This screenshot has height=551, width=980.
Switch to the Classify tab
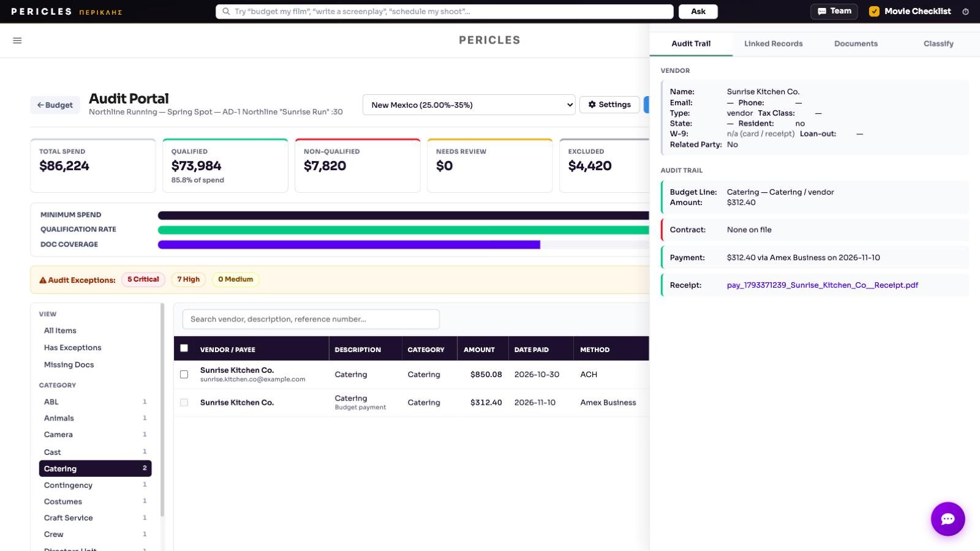click(x=938, y=43)
